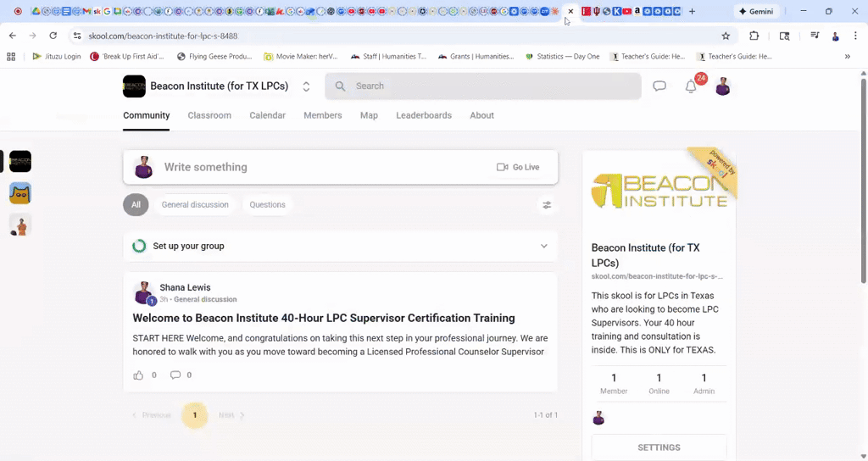Click into the Skool Search field
868x461 pixels.
click(x=482, y=86)
